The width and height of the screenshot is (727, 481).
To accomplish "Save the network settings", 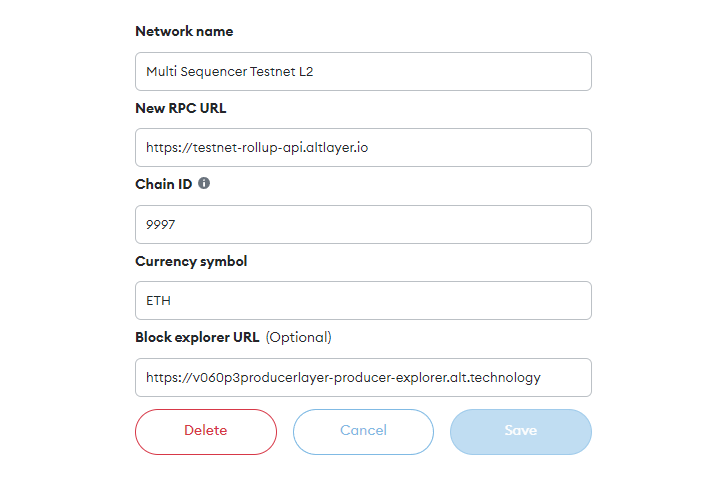I will 521,431.
